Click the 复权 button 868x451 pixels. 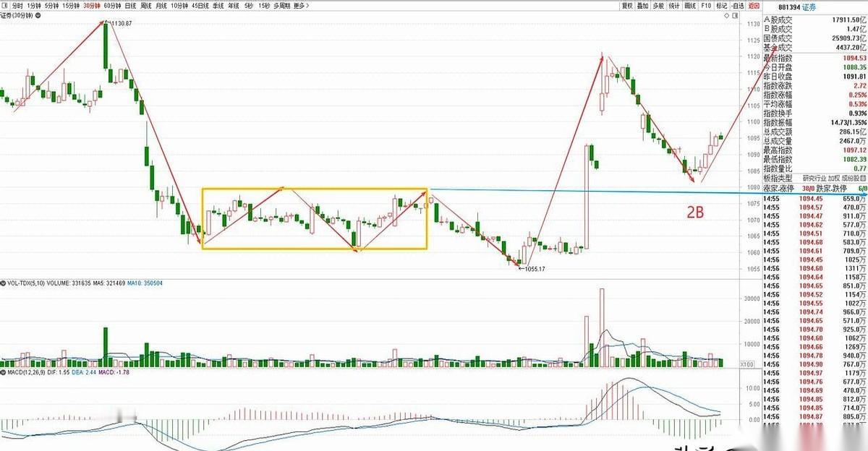tap(627, 6)
